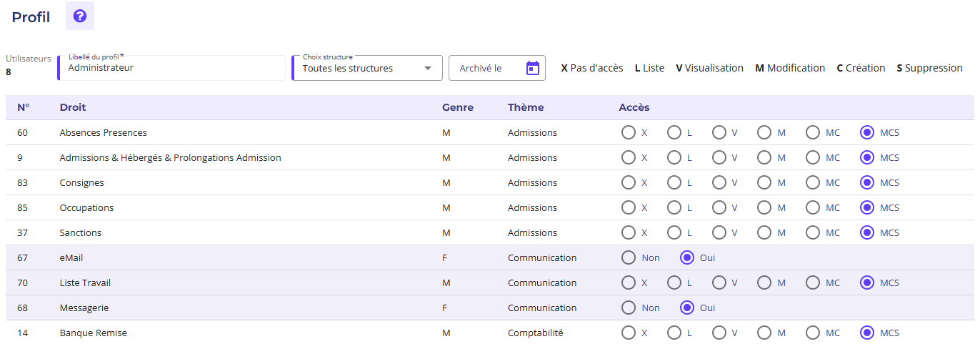Set Sanctions access to M
The height and width of the screenshot is (344, 980).
764,232
